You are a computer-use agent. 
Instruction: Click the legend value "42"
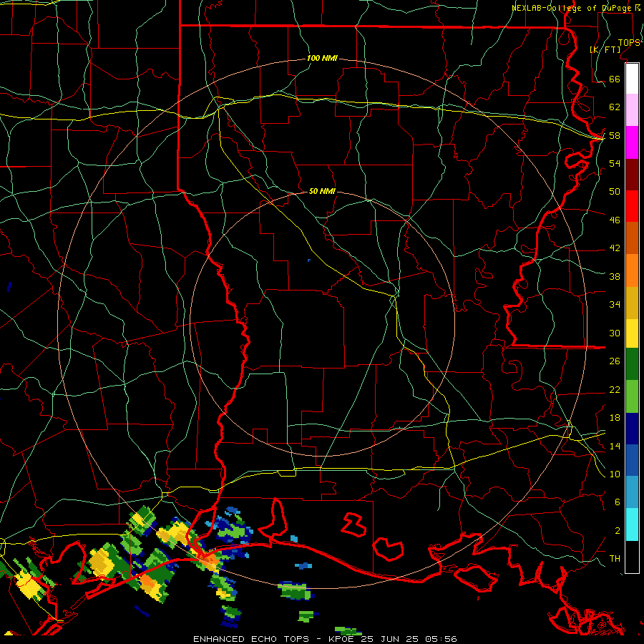click(615, 248)
